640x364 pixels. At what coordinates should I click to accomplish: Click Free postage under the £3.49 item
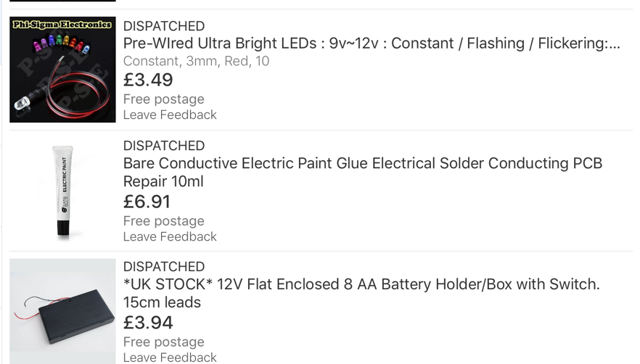[163, 99]
